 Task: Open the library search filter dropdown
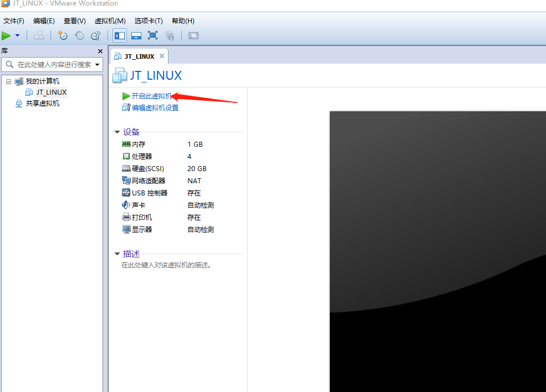tap(97, 65)
